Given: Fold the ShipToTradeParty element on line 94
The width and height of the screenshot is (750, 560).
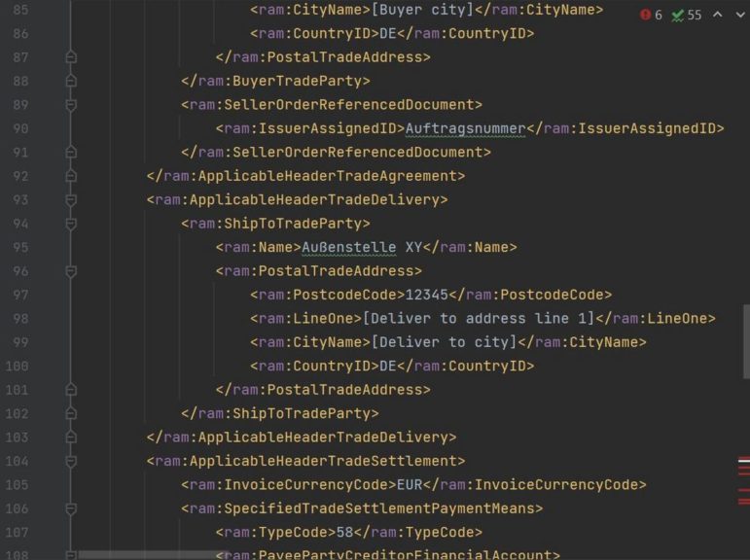Looking at the screenshot, I should 70,225.
